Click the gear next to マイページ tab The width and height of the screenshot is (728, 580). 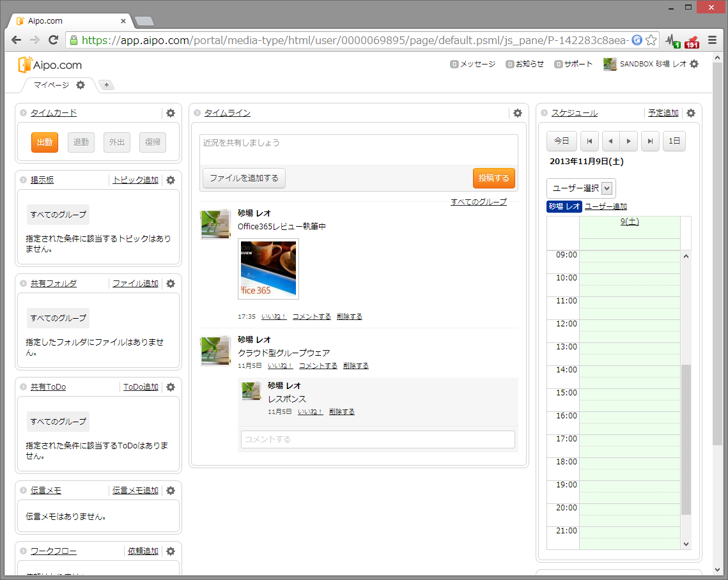[x=81, y=85]
